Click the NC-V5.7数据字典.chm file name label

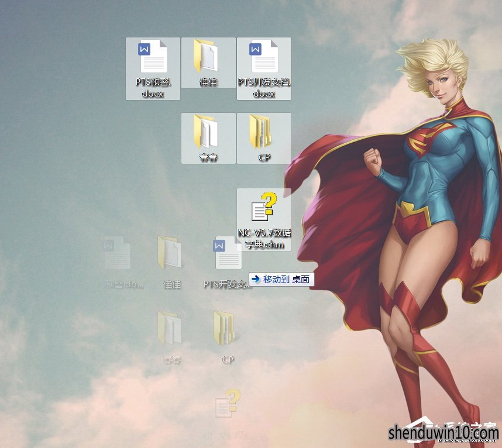(x=264, y=239)
